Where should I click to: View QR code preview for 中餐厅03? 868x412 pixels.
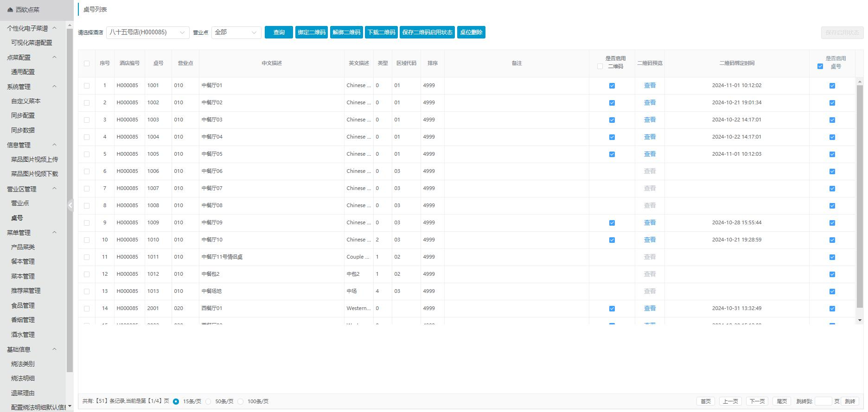650,120
